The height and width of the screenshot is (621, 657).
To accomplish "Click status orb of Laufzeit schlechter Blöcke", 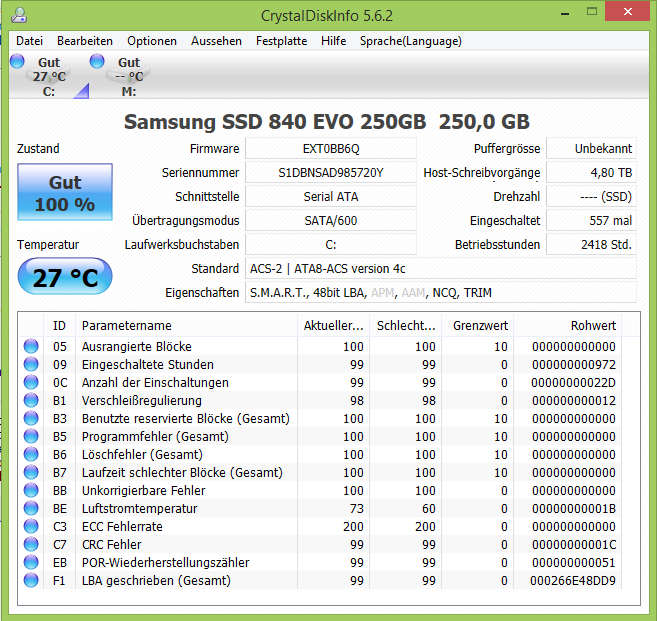I will click(x=31, y=472).
